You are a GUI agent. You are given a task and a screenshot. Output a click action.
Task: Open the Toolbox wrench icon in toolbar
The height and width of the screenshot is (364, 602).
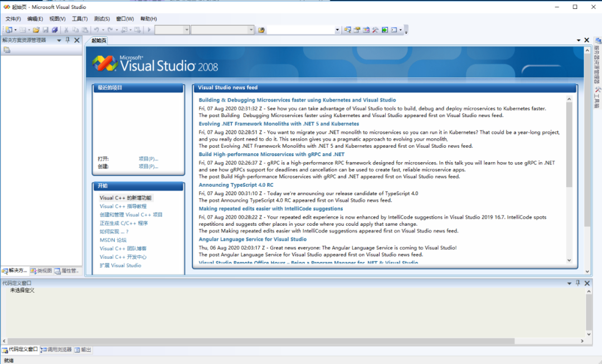[x=376, y=30]
